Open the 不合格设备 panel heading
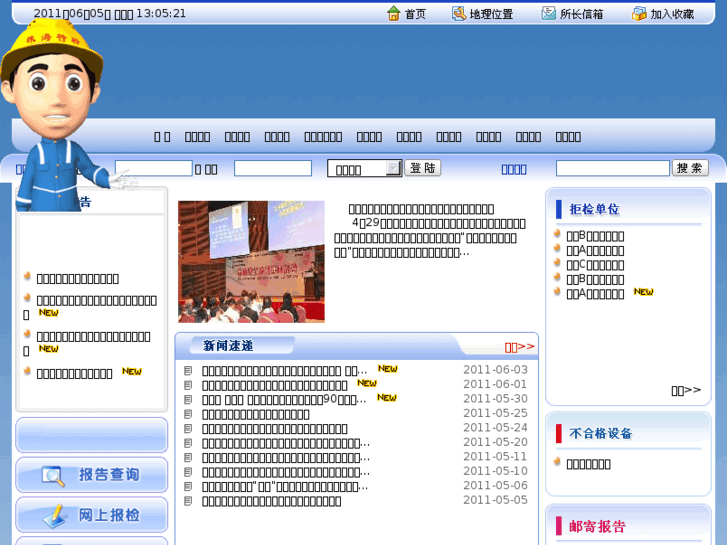The width and height of the screenshot is (727, 545). pos(600,434)
